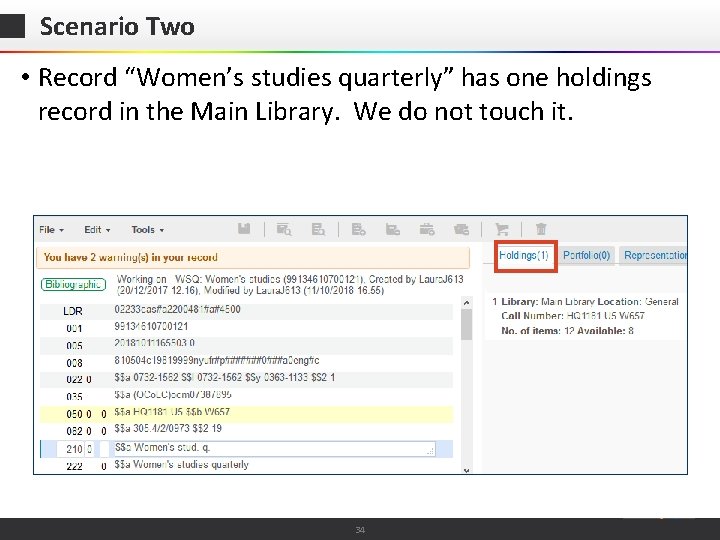This screenshot has height=540, width=720.
Task: Click the add holdings icon
Action: point(358,229)
